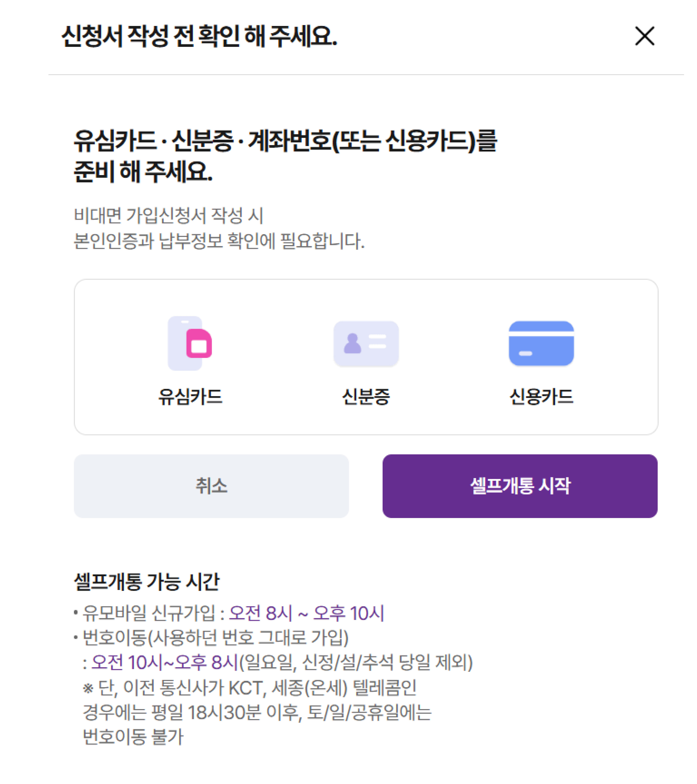Cancel with the 취소 button

(x=211, y=486)
